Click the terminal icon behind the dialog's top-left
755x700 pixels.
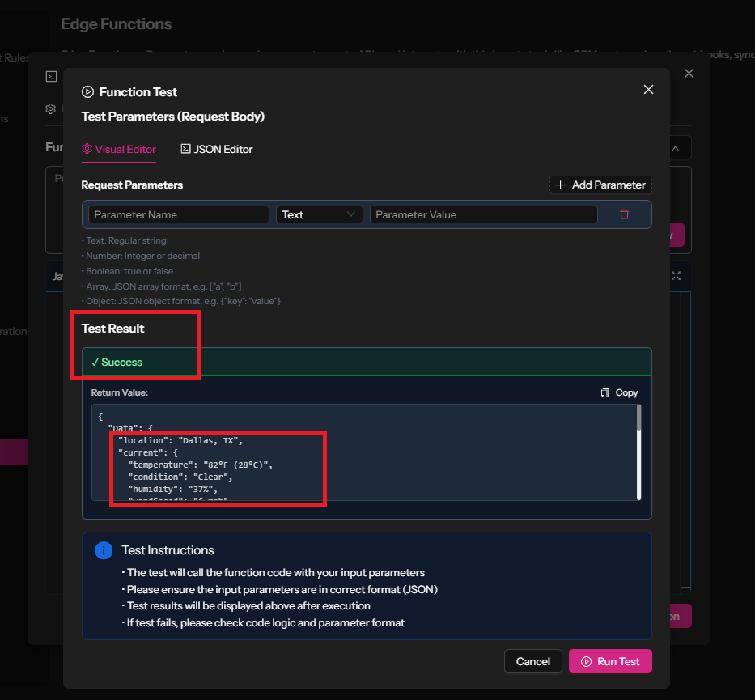click(x=51, y=76)
